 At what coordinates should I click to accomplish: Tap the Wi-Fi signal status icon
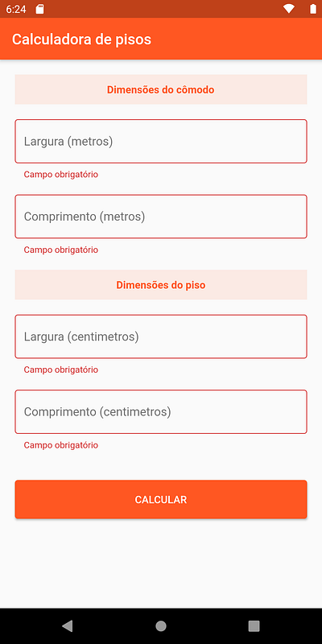[289, 9]
